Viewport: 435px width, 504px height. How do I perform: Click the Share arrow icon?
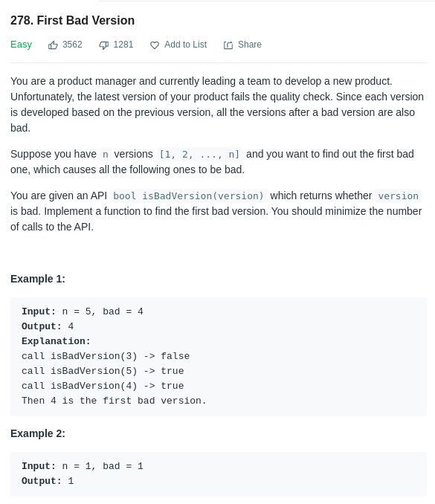[x=228, y=45]
